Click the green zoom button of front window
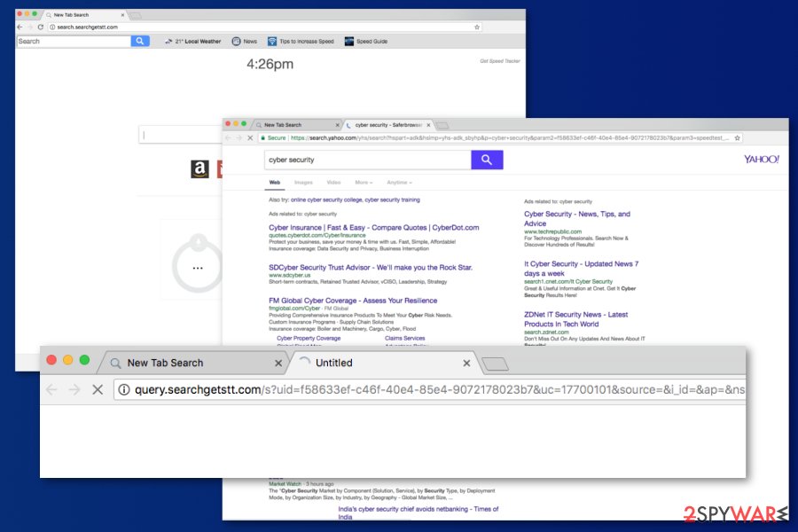This screenshot has width=798, height=532. coord(84,360)
